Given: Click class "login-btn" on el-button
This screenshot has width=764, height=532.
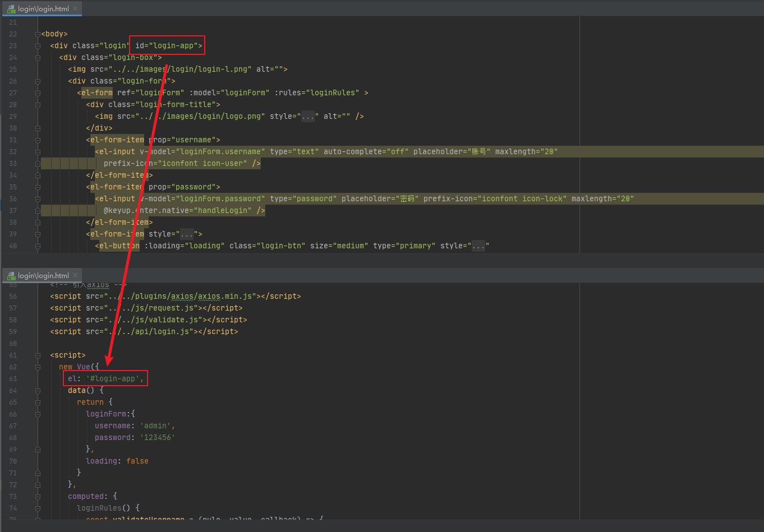Looking at the screenshot, I should [268, 246].
